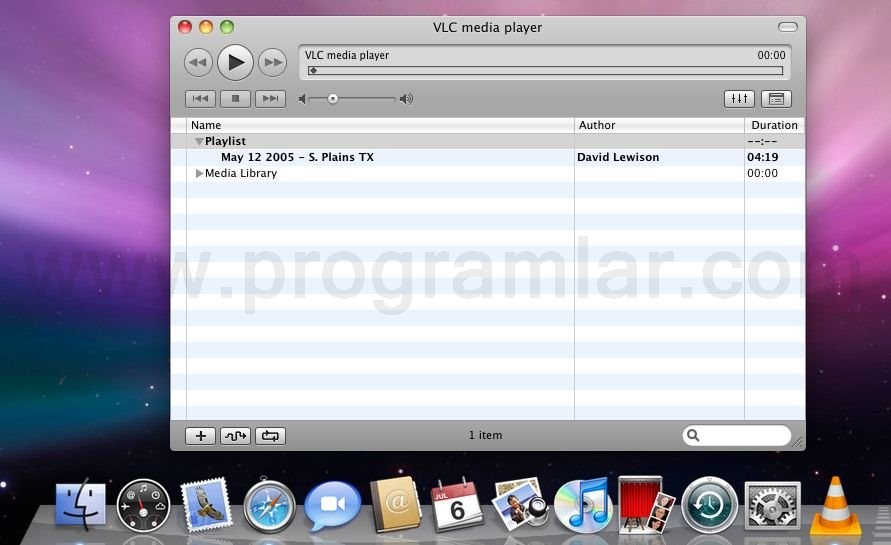This screenshot has height=545, width=891.
Task: Click the seek bar diamond marker
Action: [x=313, y=71]
